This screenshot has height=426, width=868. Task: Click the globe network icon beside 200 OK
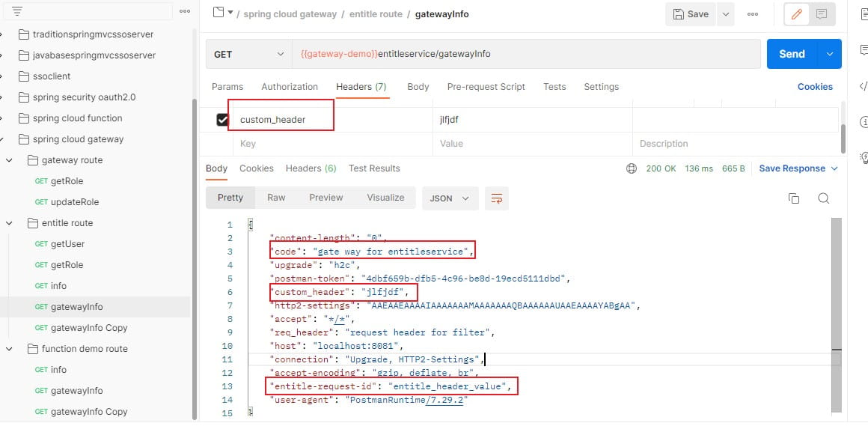[632, 168]
